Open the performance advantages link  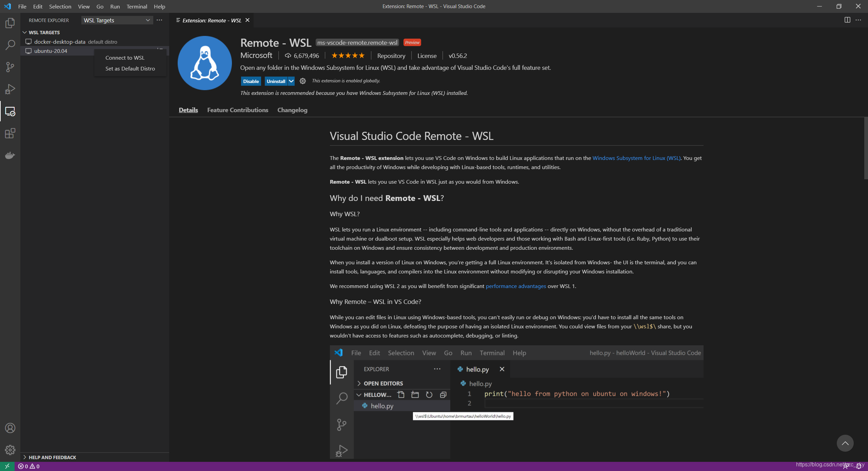tap(516, 286)
